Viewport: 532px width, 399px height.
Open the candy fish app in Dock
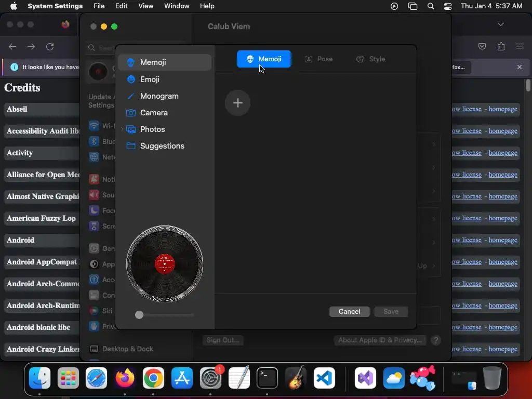[422, 378]
